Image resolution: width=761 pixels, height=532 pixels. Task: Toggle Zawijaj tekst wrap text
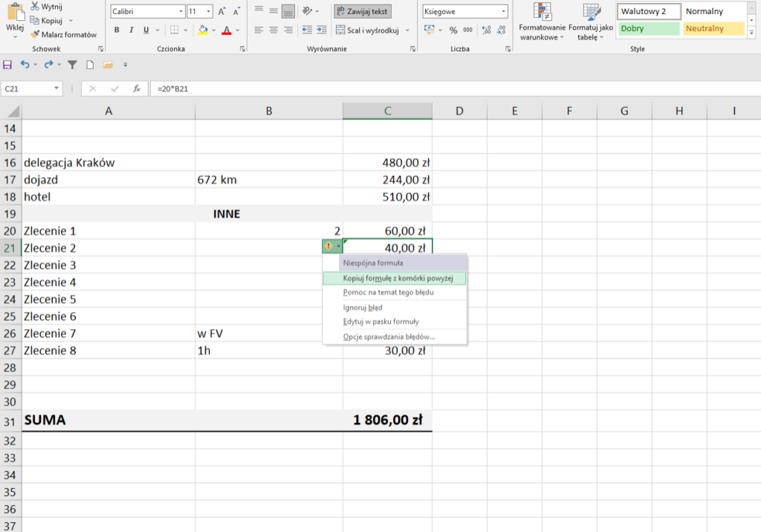[362, 11]
